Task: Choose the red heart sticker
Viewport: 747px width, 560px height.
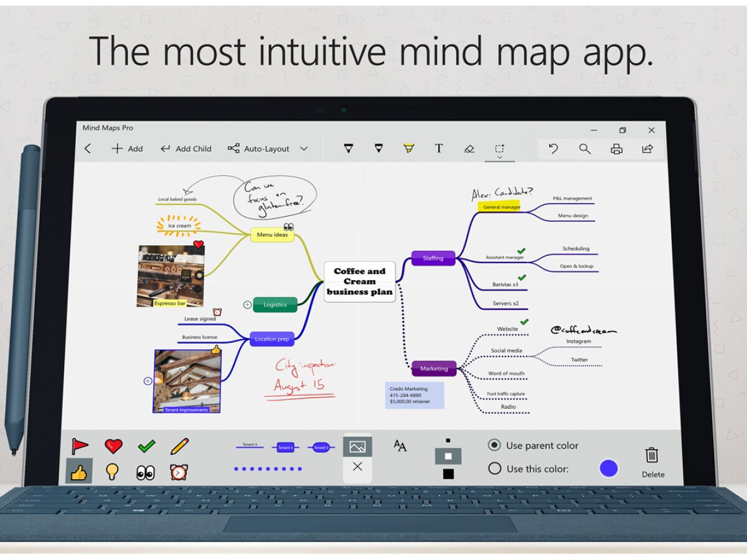Action: pyautogui.click(x=113, y=446)
